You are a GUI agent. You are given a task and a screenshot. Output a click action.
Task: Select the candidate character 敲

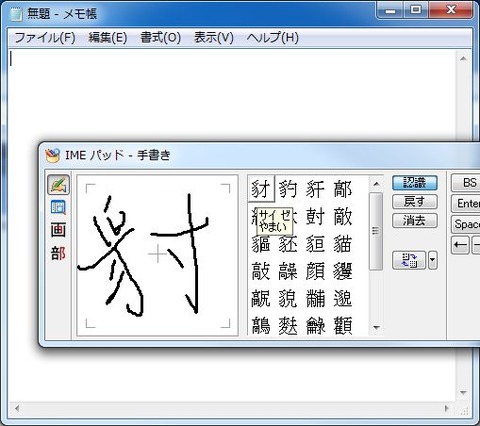click(x=261, y=271)
